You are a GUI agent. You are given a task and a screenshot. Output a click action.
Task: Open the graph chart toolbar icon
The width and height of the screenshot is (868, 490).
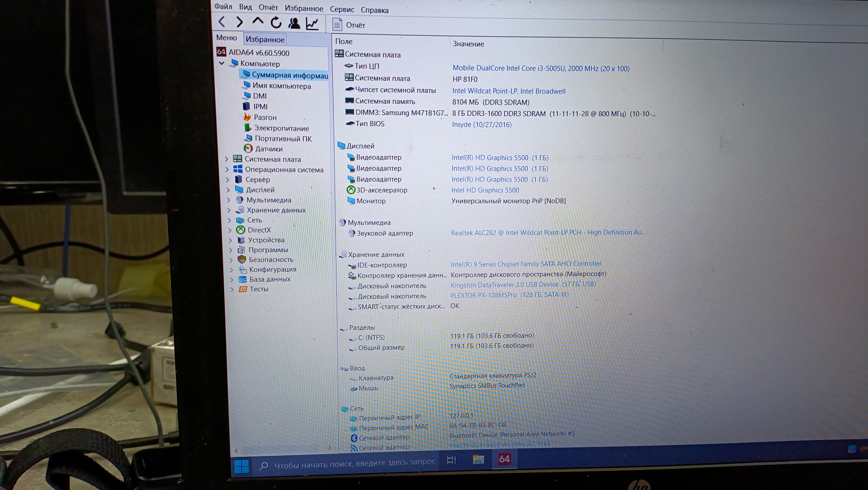[x=312, y=24]
